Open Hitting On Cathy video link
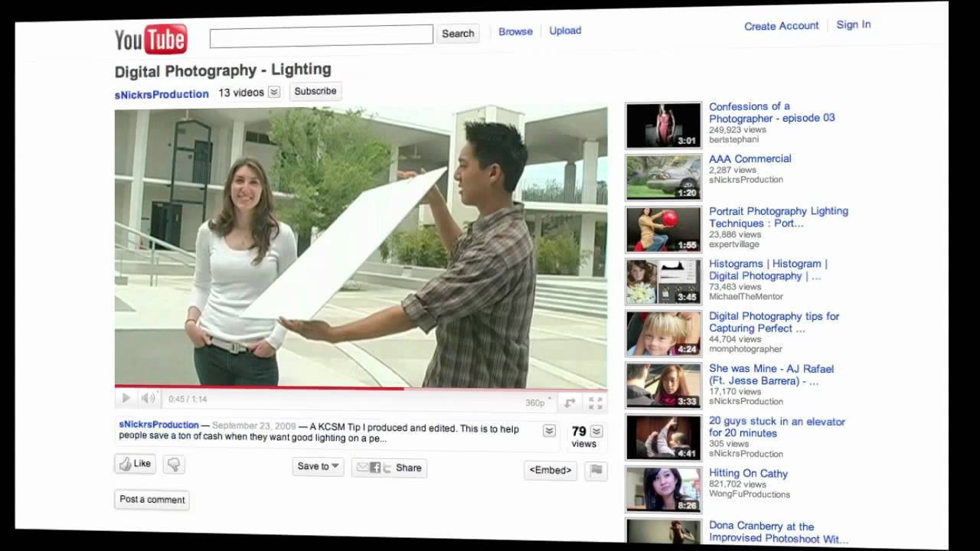The height and width of the screenshot is (551, 980). 748,474
